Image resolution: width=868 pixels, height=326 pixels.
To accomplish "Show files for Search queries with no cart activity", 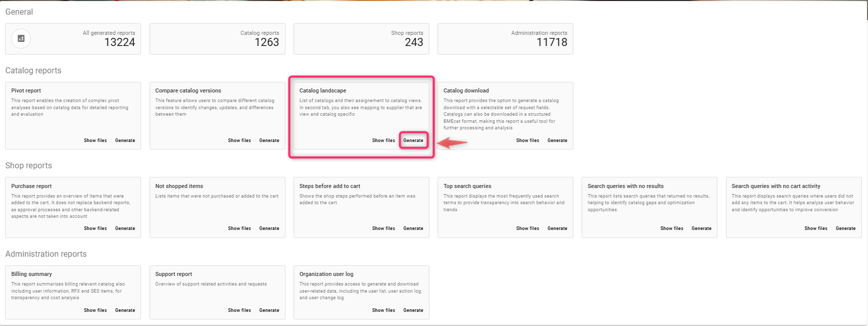I will (815, 228).
